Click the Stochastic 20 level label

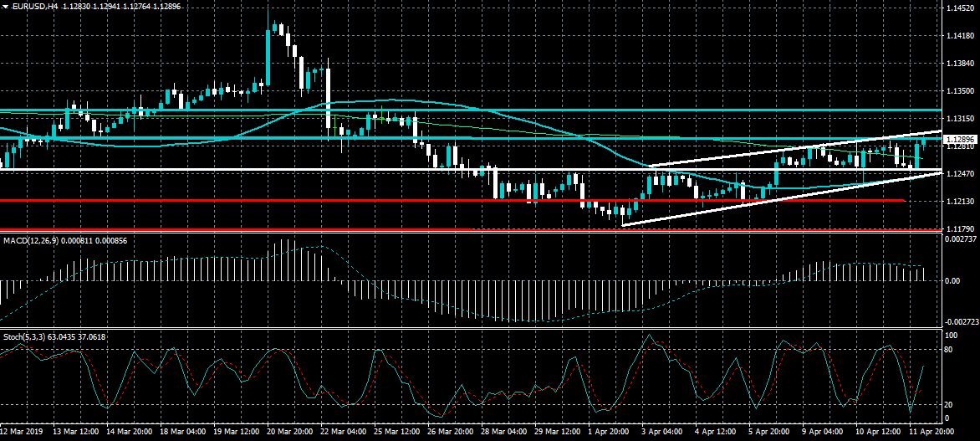click(949, 404)
